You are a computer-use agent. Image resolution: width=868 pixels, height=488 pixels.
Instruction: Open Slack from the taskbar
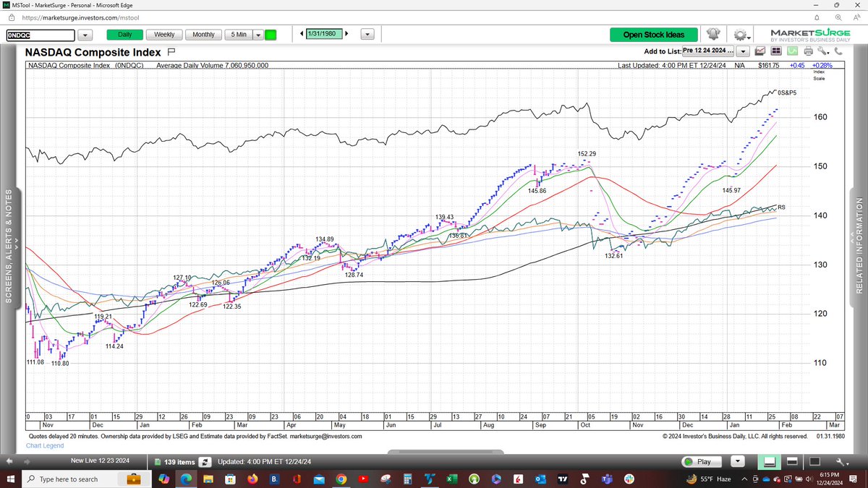pos(629,479)
